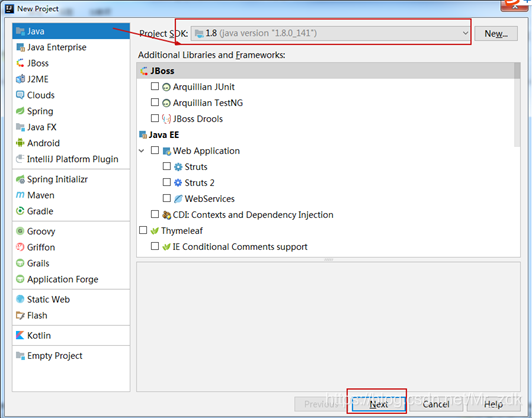532x418 pixels.
Task: Click the IntelliJ Platform Plugin icon
Action: coord(20,159)
